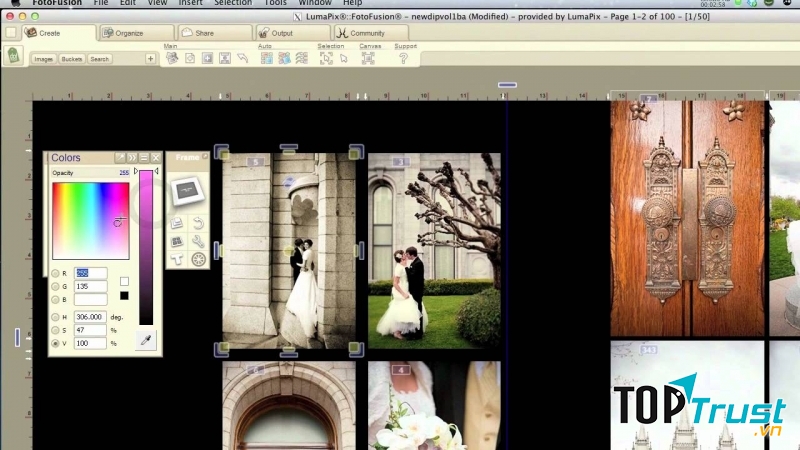This screenshot has width=800, height=450.
Task: Click the second Auto collage icon
Action: click(284, 58)
